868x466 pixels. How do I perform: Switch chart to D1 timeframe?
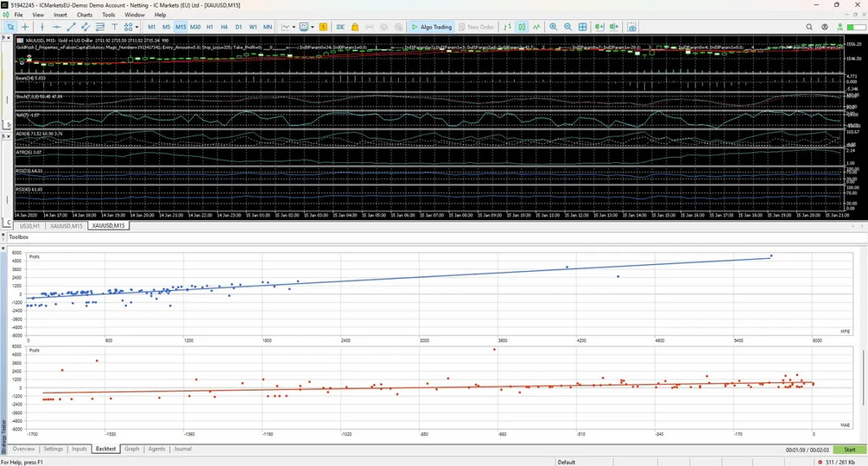coord(238,27)
